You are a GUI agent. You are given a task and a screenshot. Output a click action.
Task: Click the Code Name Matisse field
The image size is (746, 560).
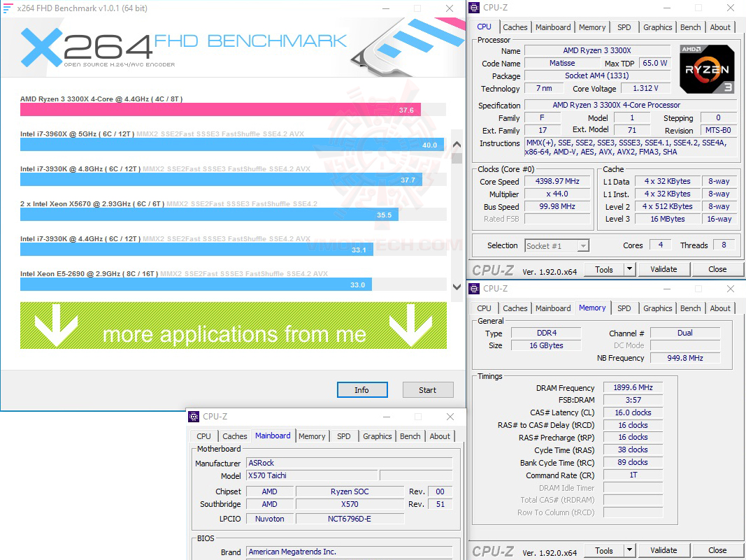[562, 64]
